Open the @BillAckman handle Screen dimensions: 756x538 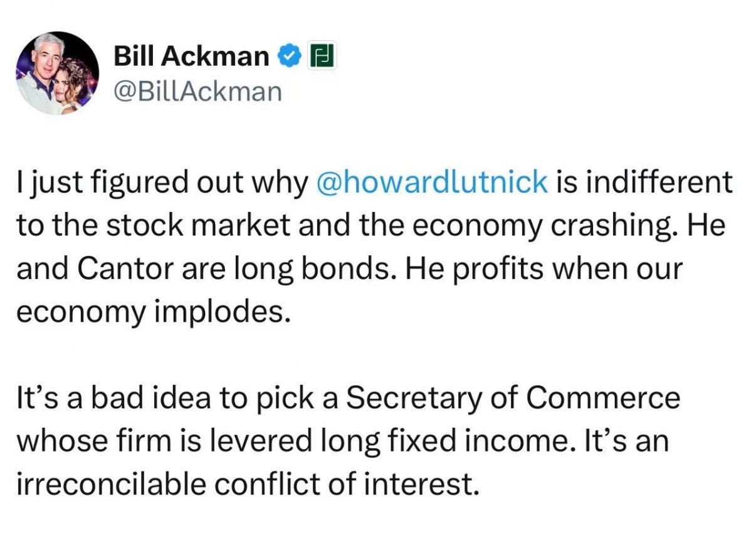coord(198,92)
